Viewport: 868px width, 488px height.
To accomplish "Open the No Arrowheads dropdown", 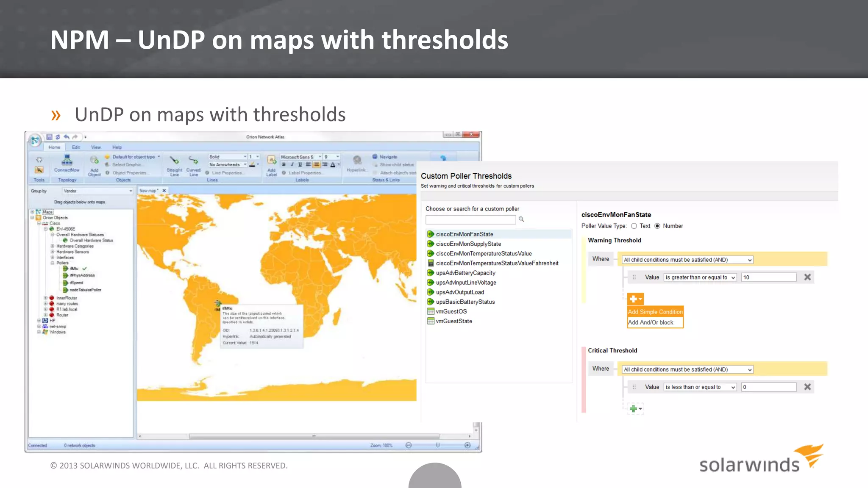I will pyautogui.click(x=228, y=165).
